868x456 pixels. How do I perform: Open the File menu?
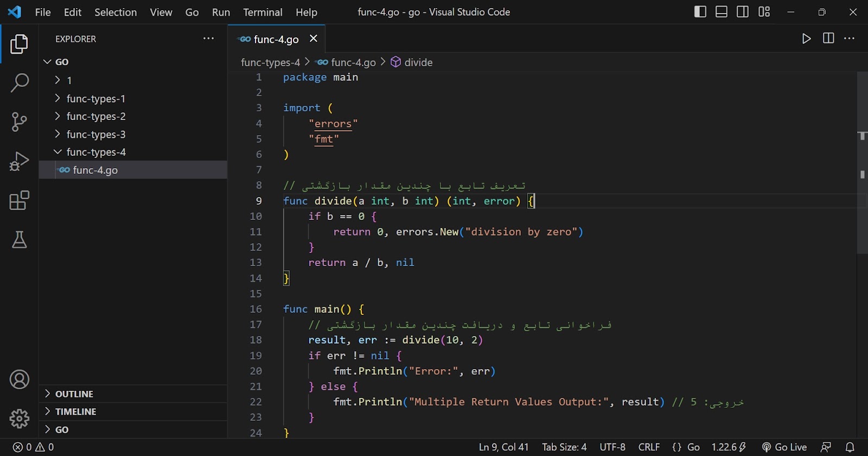[x=43, y=12]
